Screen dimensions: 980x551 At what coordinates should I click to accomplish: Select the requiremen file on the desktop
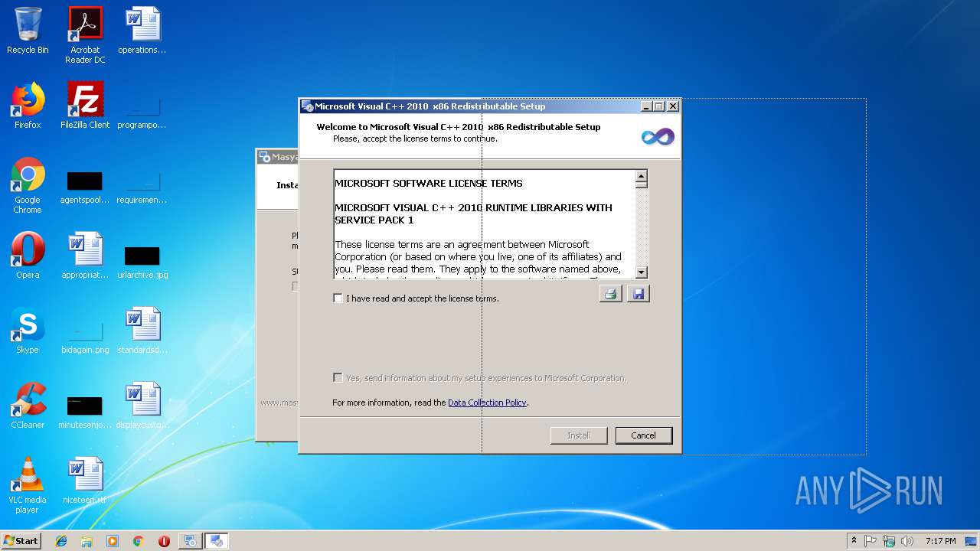click(142, 187)
